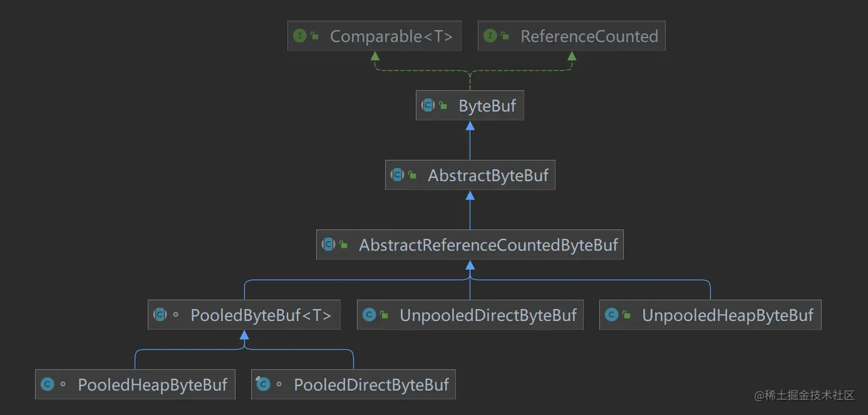Select the UnpooledHeapByteBuf node label
The height and width of the screenshot is (415, 868).
point(727,315)
